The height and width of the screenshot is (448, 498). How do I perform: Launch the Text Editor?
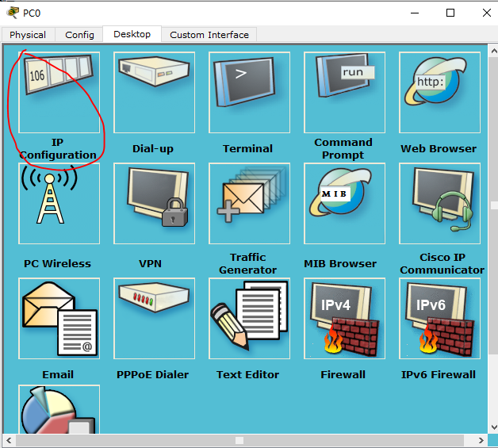(x=249, y=319)
